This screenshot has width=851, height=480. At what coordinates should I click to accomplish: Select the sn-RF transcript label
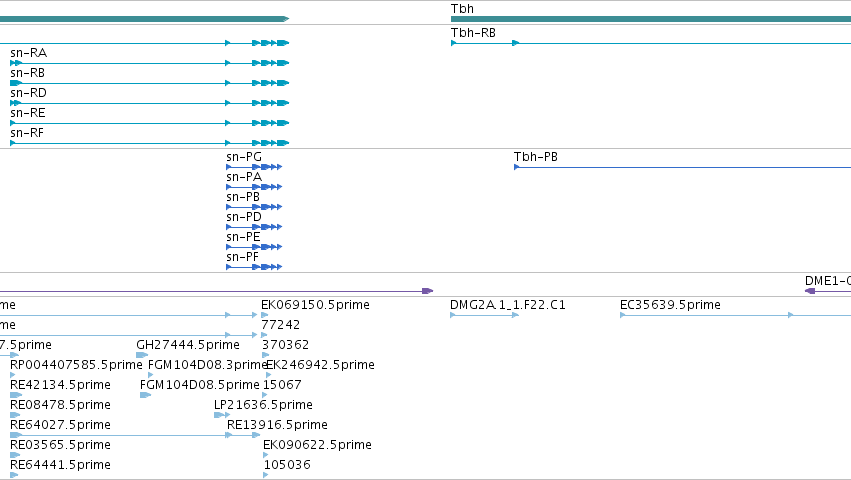click(27, 133)
